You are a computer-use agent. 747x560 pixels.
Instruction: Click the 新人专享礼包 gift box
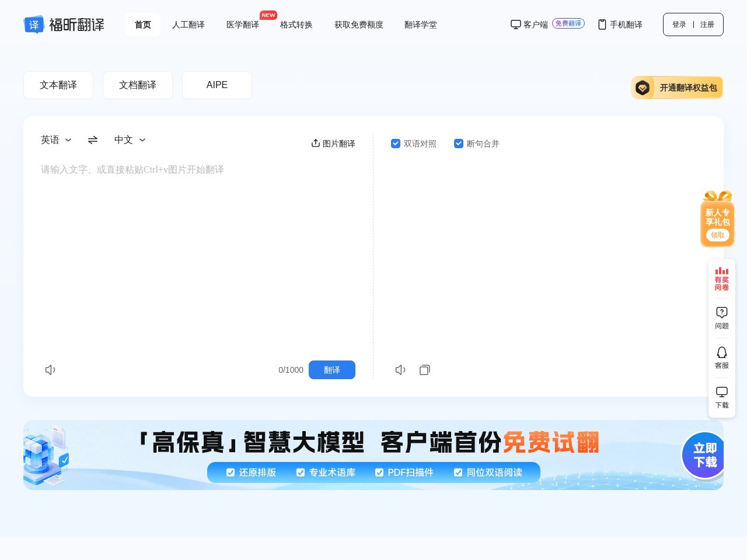point(717,219)
